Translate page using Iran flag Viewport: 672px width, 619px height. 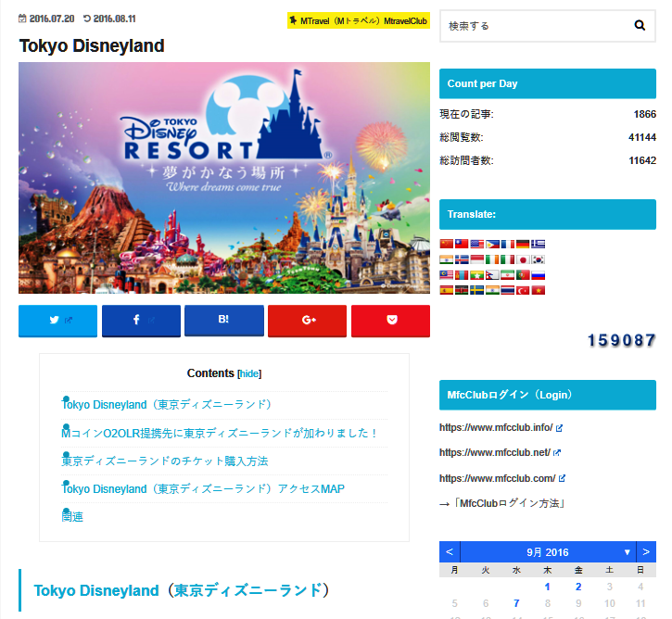[507, 275]
